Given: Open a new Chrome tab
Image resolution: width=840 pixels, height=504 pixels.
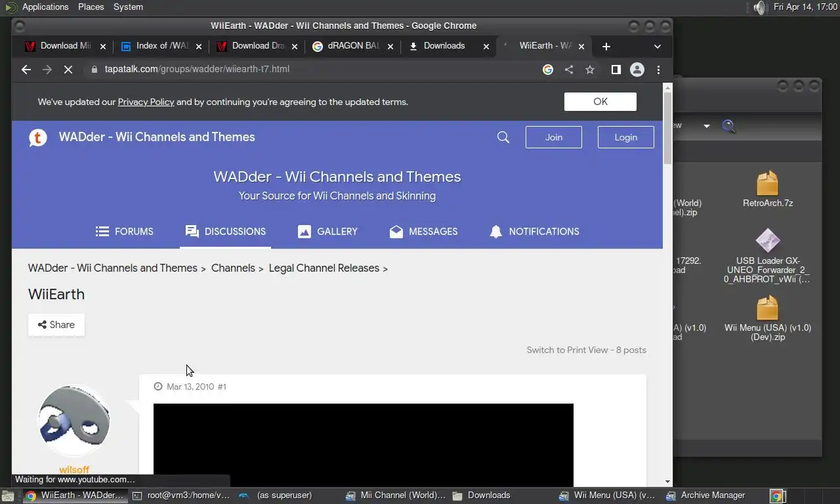Looking at the screenshot, I should 606,47.
